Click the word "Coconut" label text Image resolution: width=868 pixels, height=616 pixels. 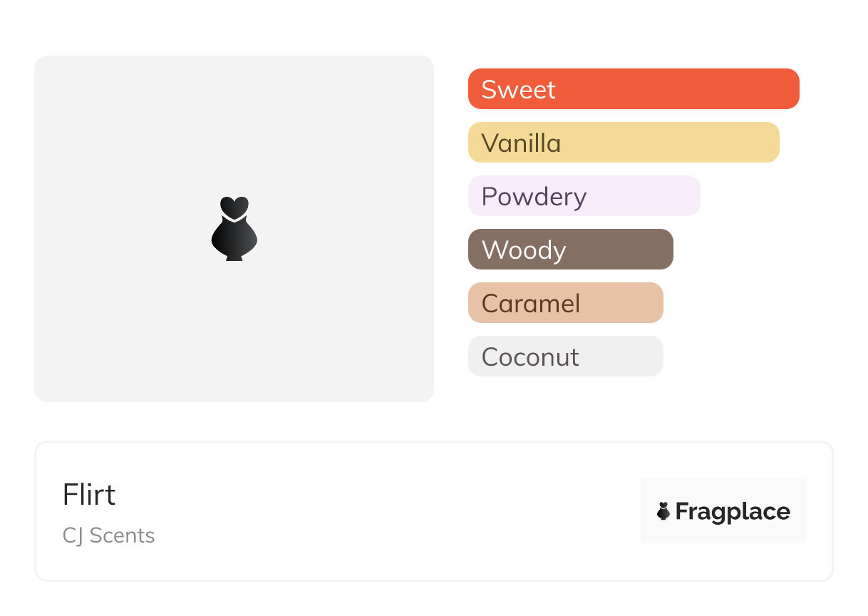[x=530, y=357]
